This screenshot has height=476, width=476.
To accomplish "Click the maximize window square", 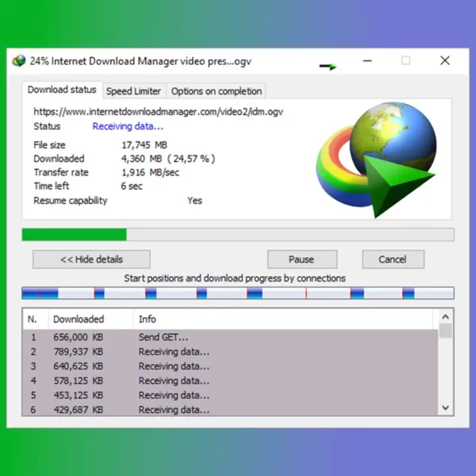I will [x=405, y=60].
